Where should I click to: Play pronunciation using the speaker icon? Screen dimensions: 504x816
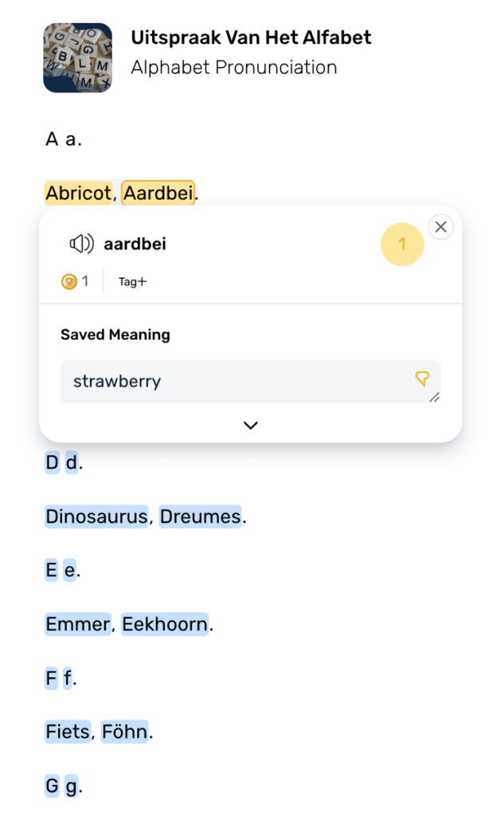79,244
